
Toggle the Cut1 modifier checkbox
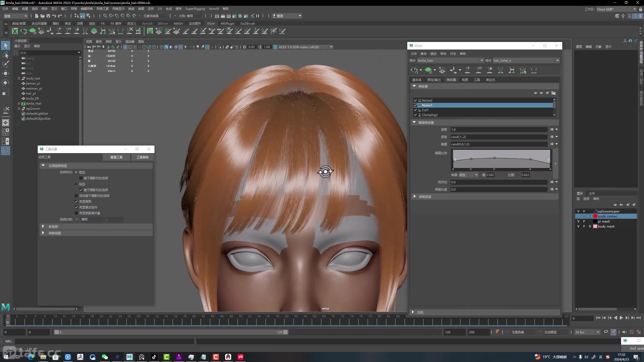[x=415, y=110]
